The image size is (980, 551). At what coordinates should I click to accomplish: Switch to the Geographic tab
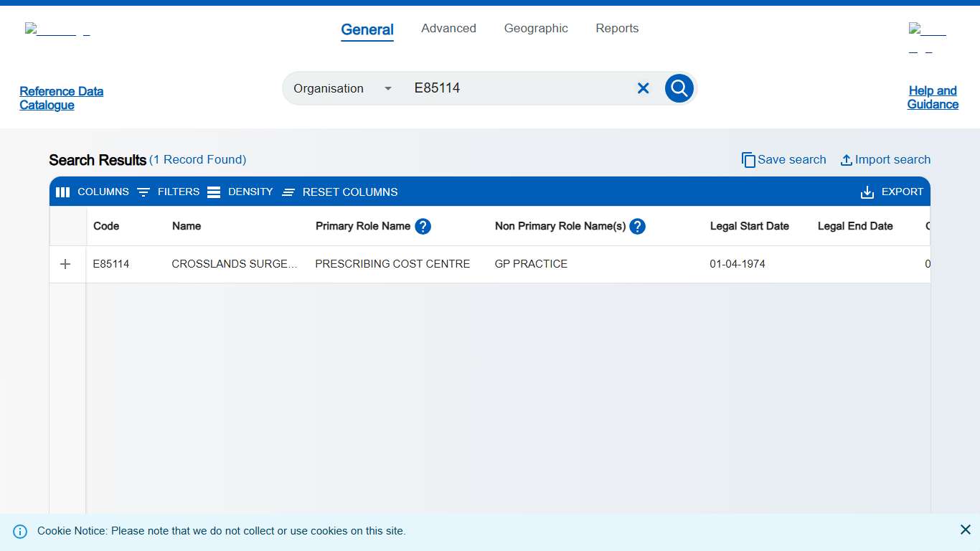coord(536,29)
